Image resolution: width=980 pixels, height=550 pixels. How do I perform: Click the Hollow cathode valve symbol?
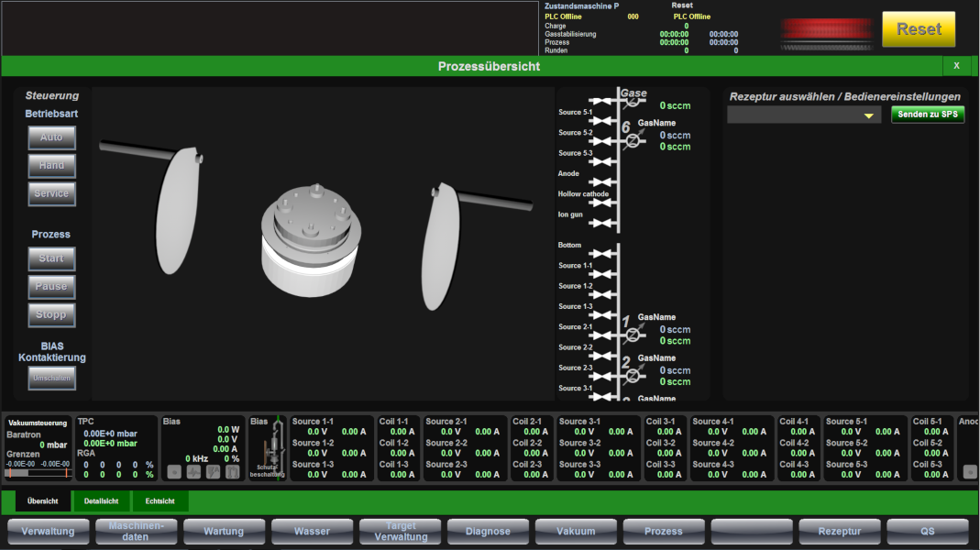click(x=600, y=201)
